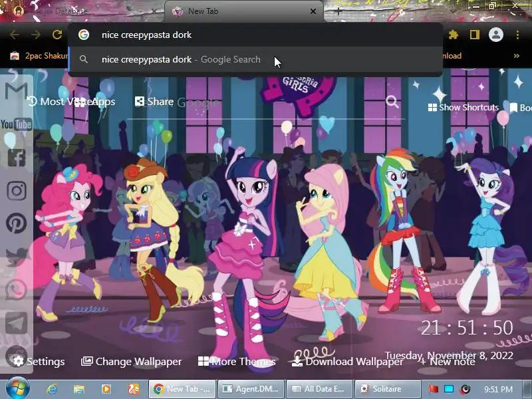Image resolution: width=532 pixels, height=399 pixels.
Task: Click the red flag tray icon
Action: coord(433,389)
